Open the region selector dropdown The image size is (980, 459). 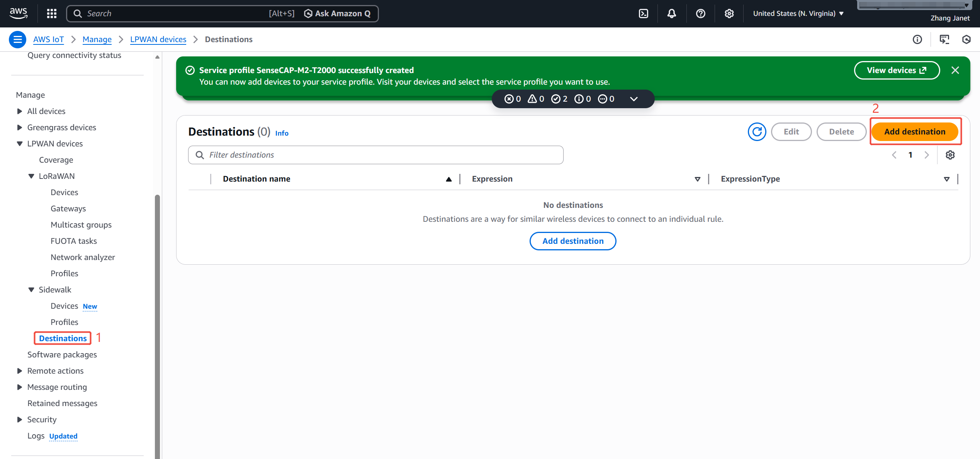pos(798,14)
